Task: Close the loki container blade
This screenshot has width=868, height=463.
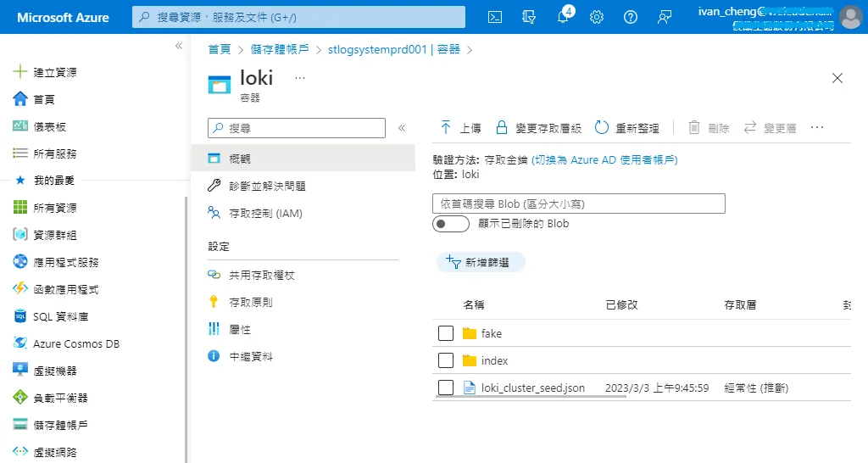Action: (x=837, y=78)
